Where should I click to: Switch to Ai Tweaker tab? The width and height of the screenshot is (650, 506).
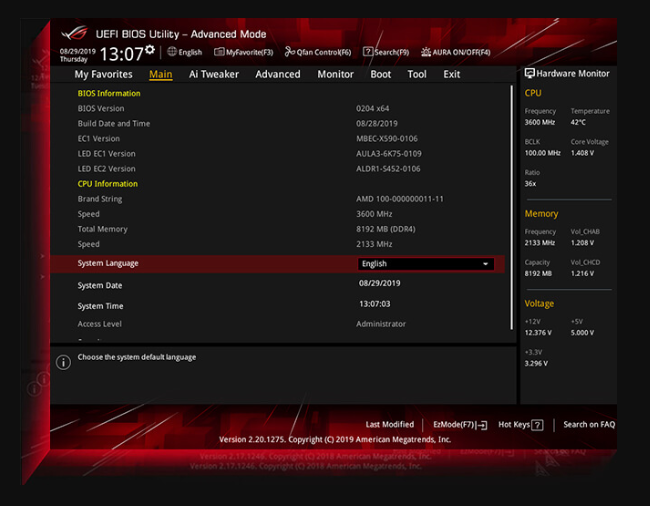214,74
